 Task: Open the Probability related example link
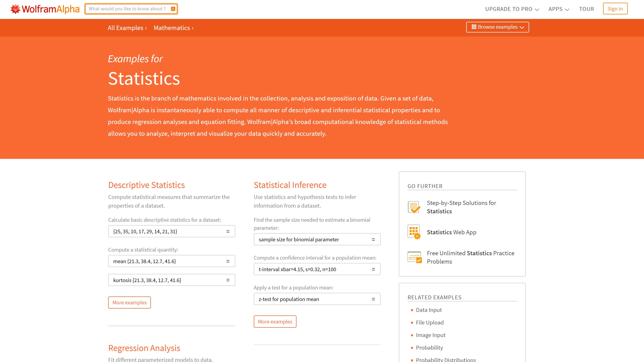tap(429, 348)
